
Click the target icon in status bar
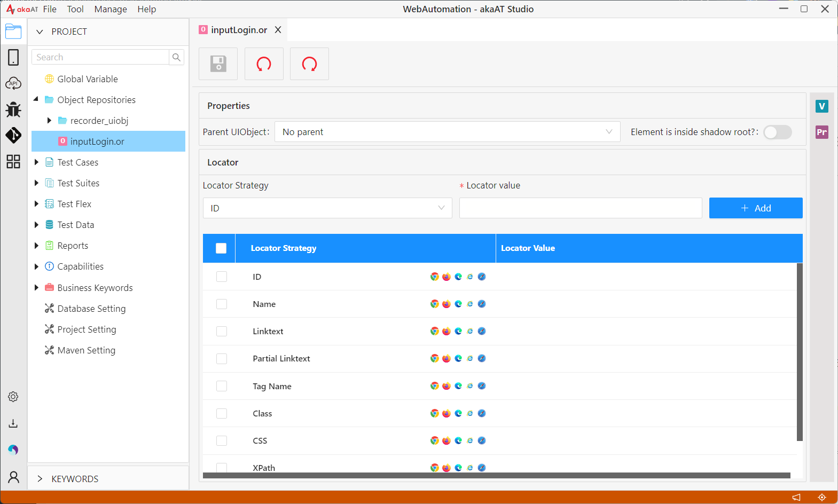pyautogui.click(x=822, y=497)
